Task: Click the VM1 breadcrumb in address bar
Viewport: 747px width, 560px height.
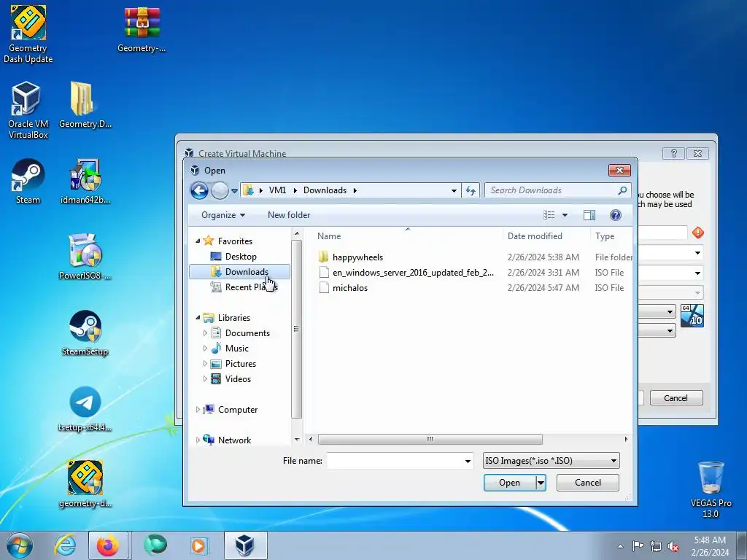Action: pyautogui.click(x=277, y=190)
